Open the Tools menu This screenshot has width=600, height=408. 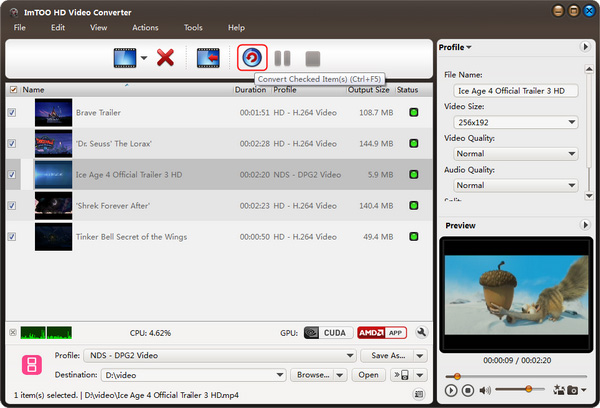(193, 28)
